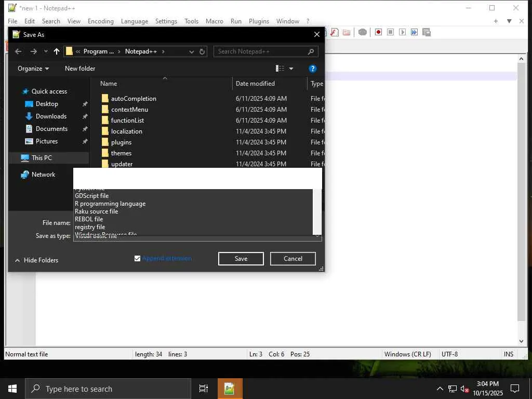Screen dimensions: 532x399
Task: Go back in Save As dialog
Action: click(x=18, y=51)
